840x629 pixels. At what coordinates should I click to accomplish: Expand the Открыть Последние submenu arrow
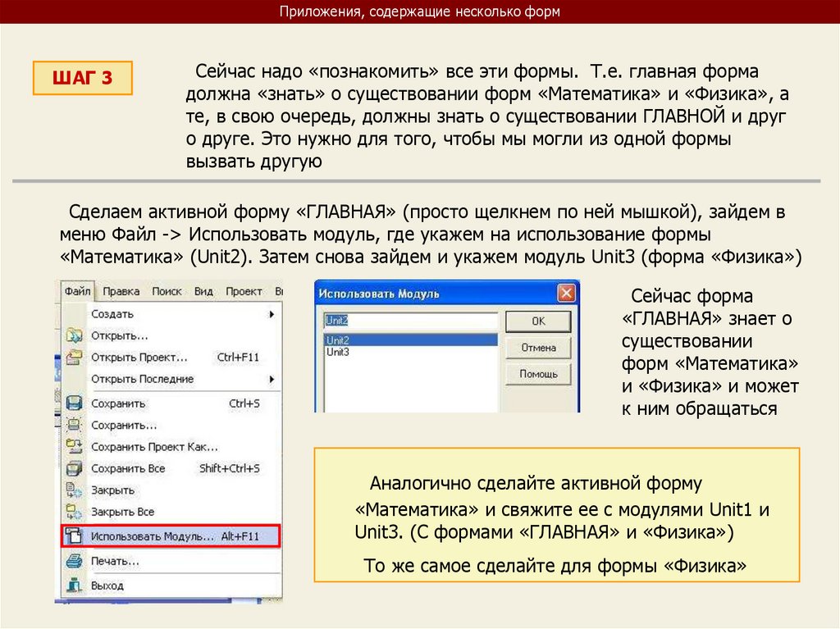tap(272, 379)
